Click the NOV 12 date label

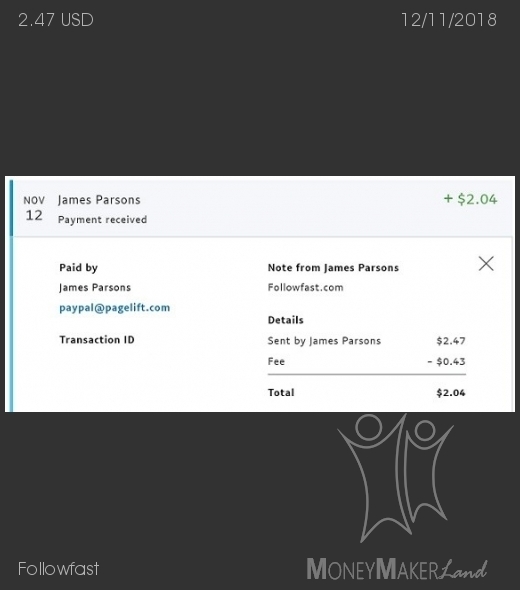34,208
